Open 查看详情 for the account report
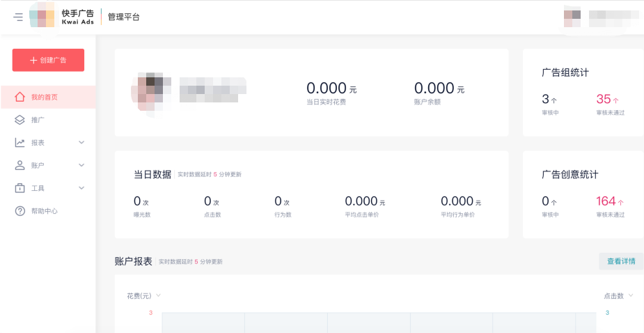 [x=621, y=261]
